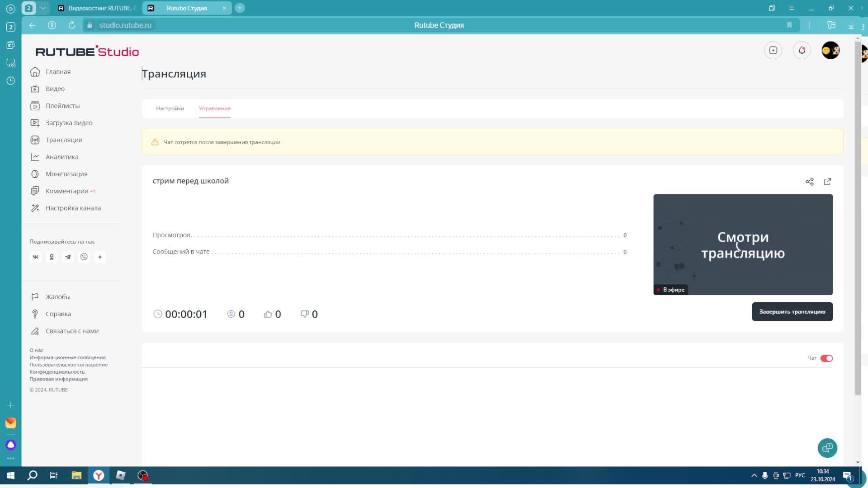Switch to the Настройки tab
868x488 pixels.
coord(170,108)
